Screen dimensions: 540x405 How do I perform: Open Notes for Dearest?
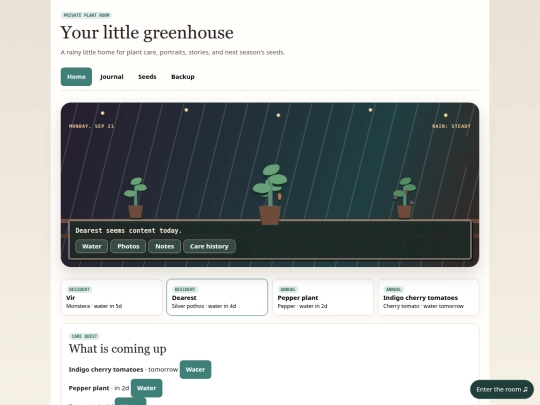click(x=165, y=246)
